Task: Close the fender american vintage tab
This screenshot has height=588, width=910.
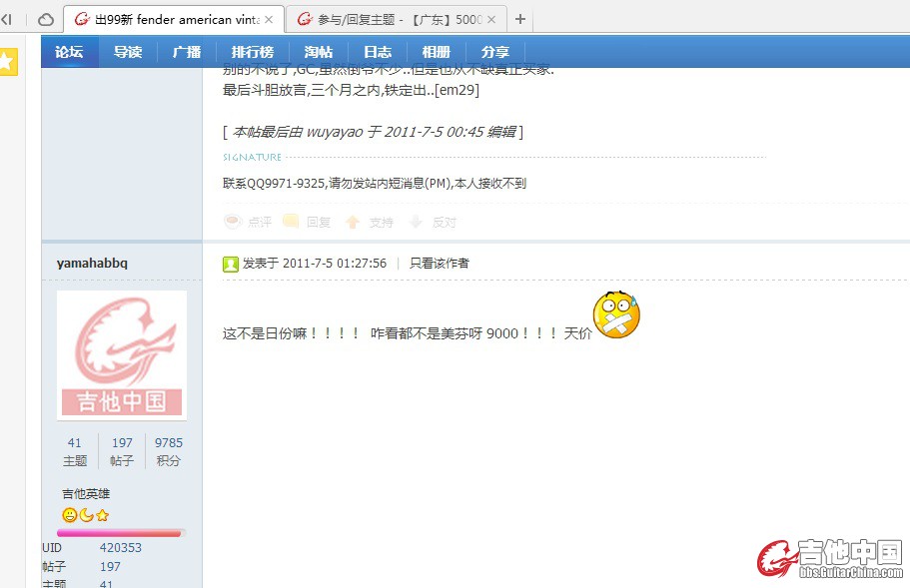Action: 269,20
